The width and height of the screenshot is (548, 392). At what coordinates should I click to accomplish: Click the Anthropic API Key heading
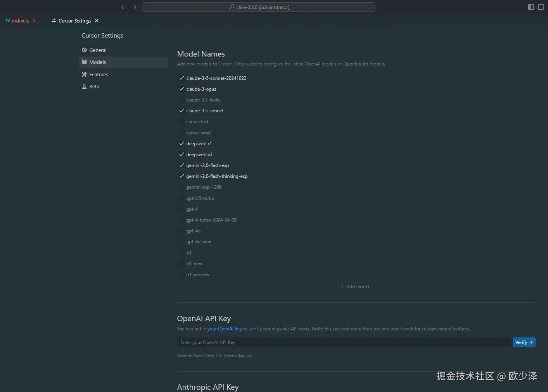(x=208, y=387)
